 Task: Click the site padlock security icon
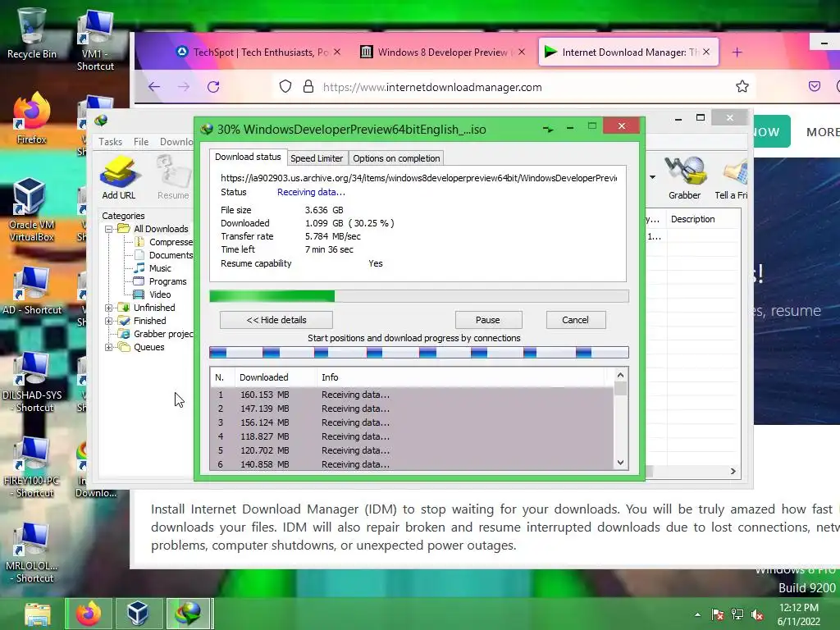click(308, 86)
